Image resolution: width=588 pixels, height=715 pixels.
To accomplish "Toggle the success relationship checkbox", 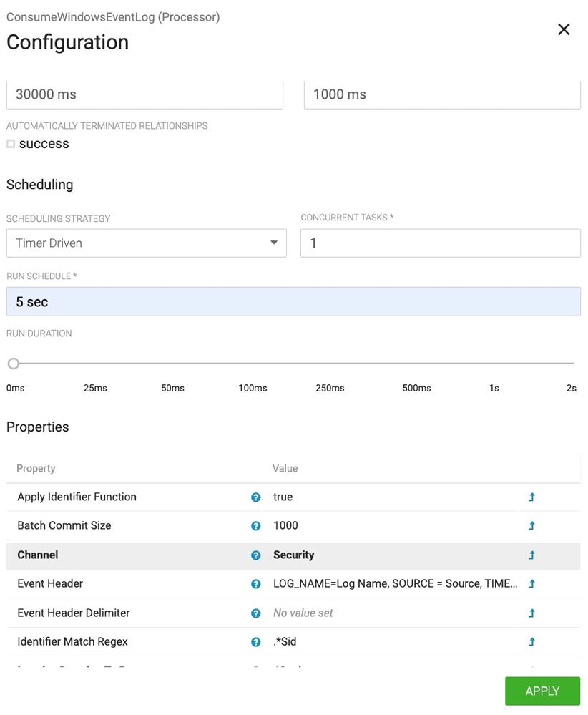I will (x=11, y=144).
